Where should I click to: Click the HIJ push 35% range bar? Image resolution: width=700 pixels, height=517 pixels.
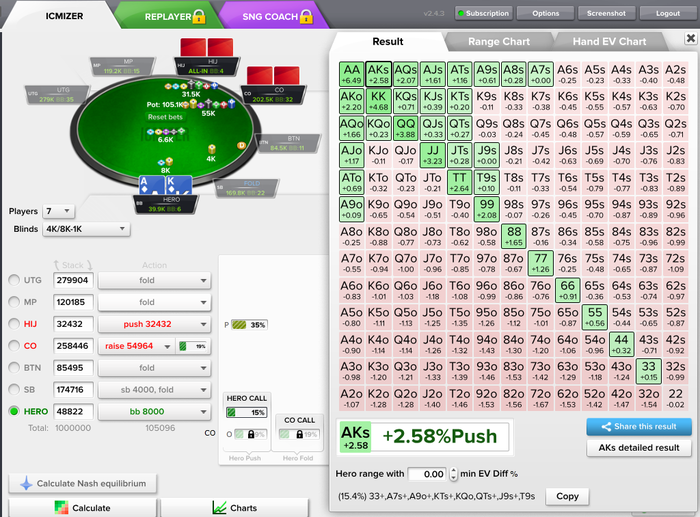coord(249,325)
